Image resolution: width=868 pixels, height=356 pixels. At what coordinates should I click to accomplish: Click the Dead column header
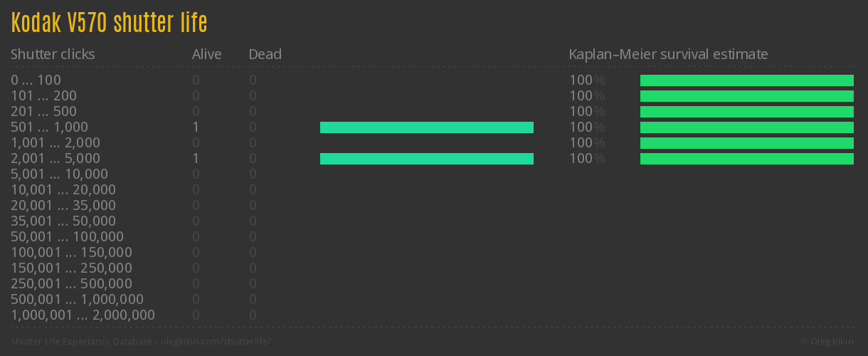(265, 54)
